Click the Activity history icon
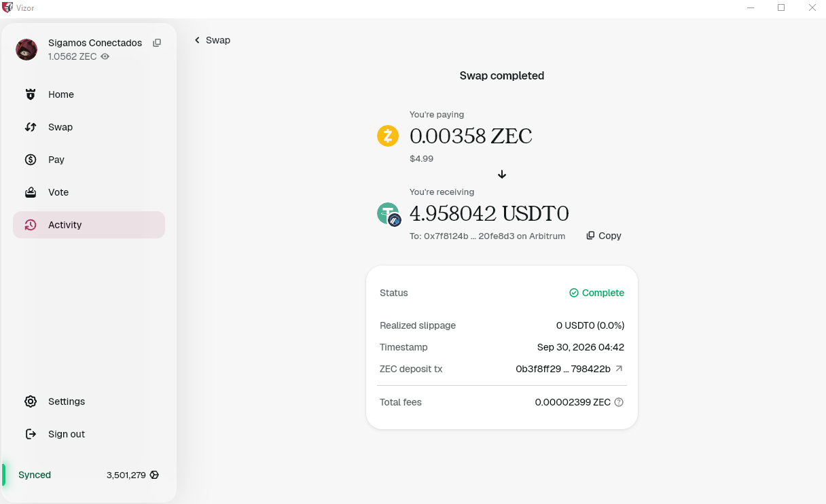This screenshot has width=826, height=504. [x=31, y=225]
